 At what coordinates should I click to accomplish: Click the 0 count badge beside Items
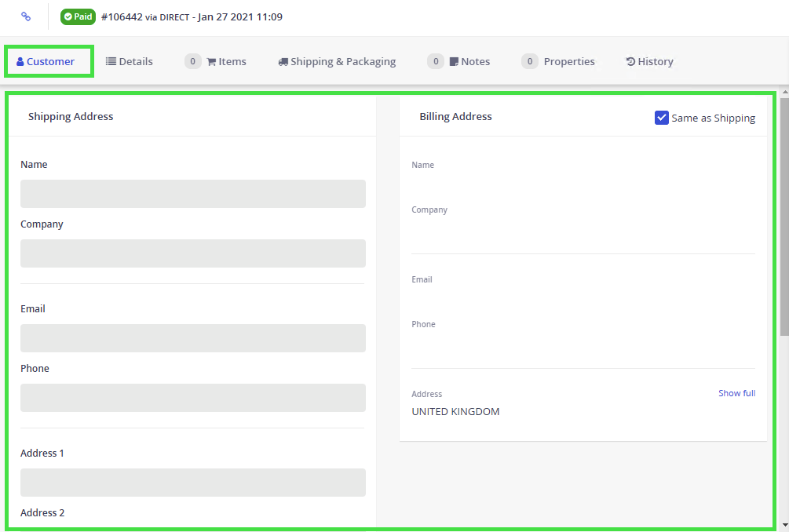pyautogui.click(x=192, y=61)
